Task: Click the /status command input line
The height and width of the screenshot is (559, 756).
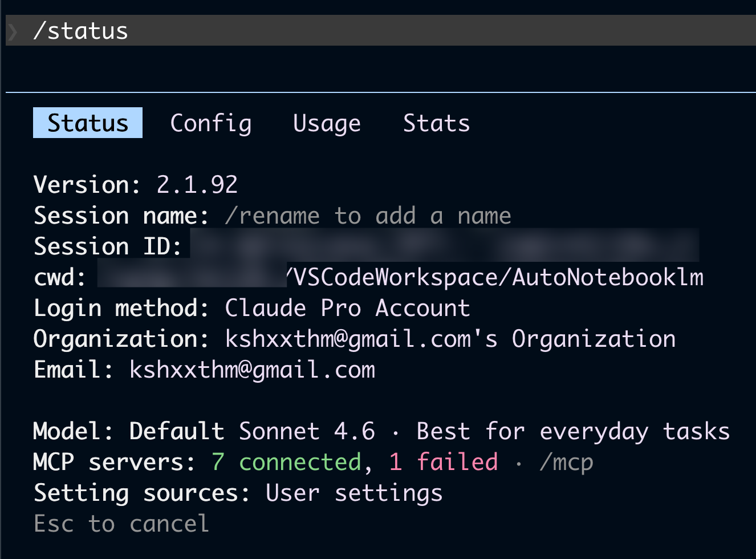Action: coord(381,30)
